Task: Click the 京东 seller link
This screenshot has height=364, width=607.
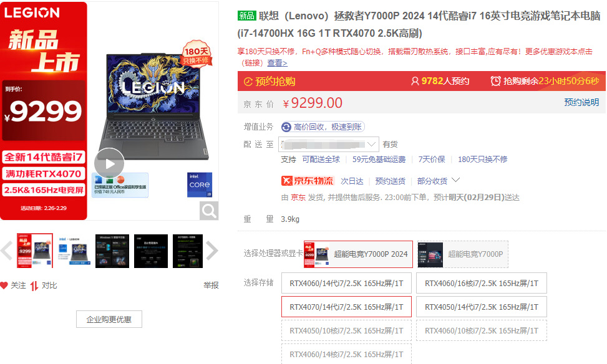Action: pos(298,198)
